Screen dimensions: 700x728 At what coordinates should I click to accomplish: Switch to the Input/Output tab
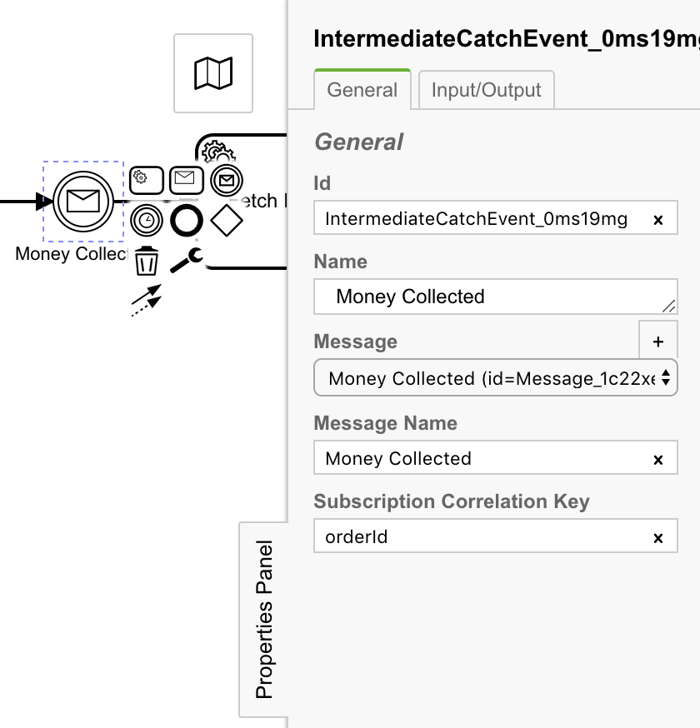(x=487, y=90)
